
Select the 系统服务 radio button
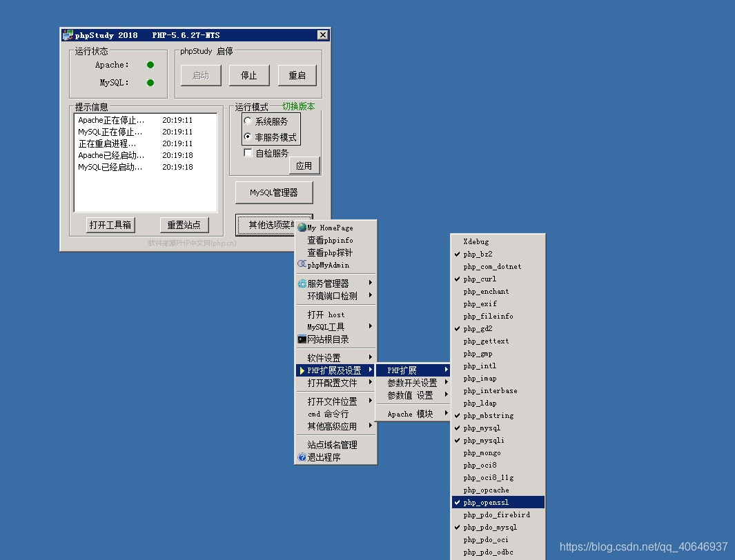pyautogui.click(x=248, y=121)
